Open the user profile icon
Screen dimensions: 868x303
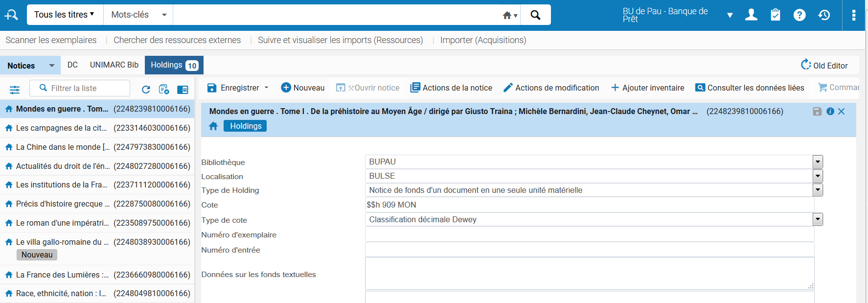(751, 15)
